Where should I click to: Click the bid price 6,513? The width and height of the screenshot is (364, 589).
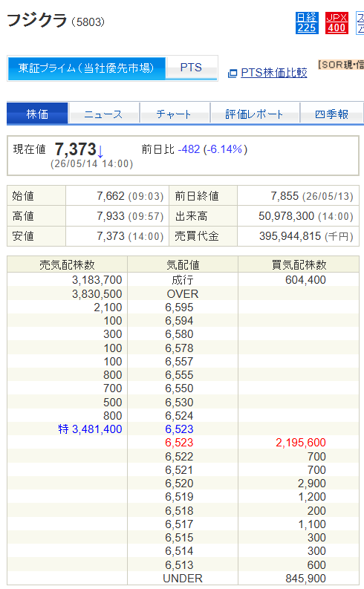click(179, 565)
